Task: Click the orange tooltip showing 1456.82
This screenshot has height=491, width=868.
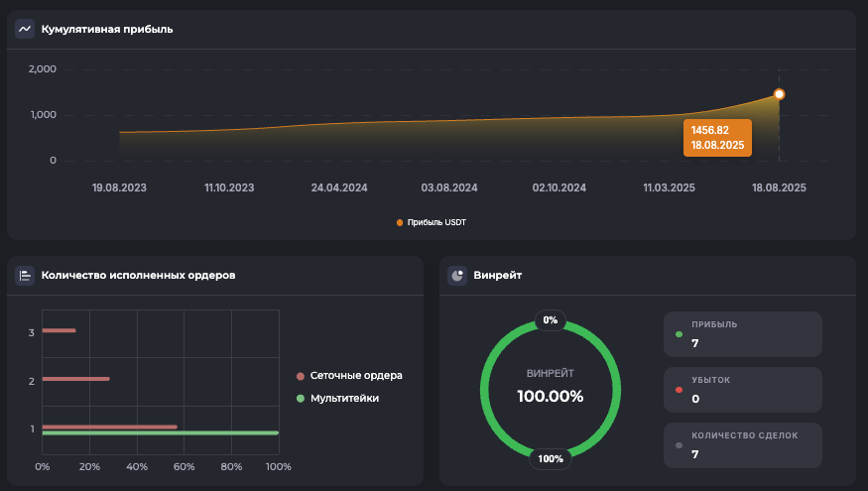Action: tap(718, 138)
